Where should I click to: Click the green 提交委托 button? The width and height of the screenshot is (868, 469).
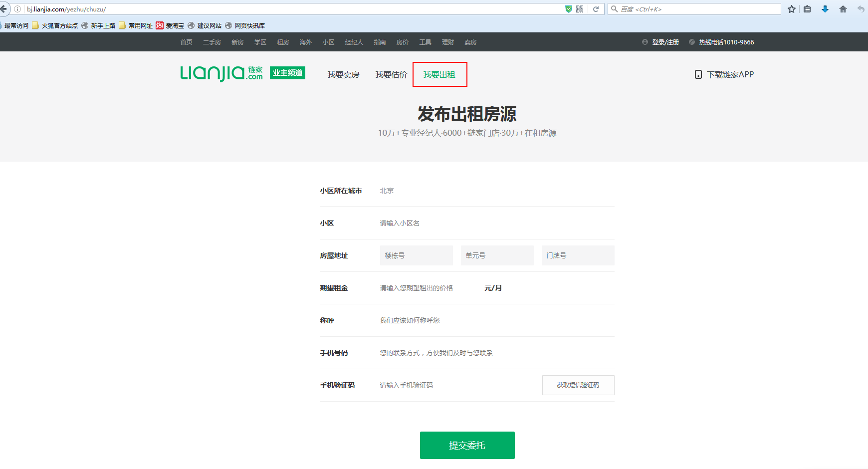[x=467, y=445]
